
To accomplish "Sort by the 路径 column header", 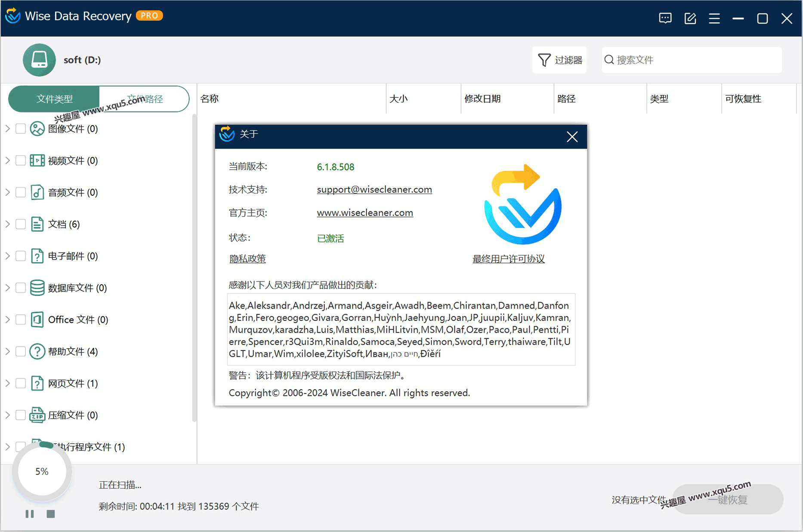I will click(600, 99).
